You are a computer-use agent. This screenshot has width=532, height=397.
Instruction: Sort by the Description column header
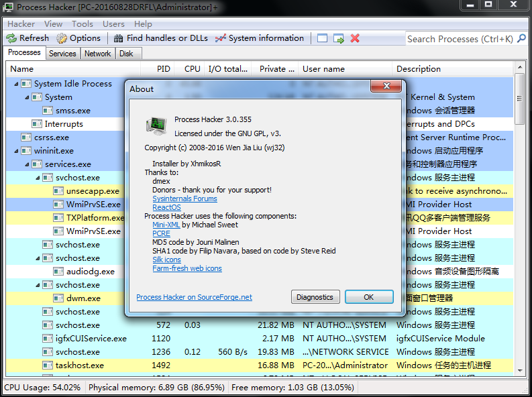click(453, 69)
